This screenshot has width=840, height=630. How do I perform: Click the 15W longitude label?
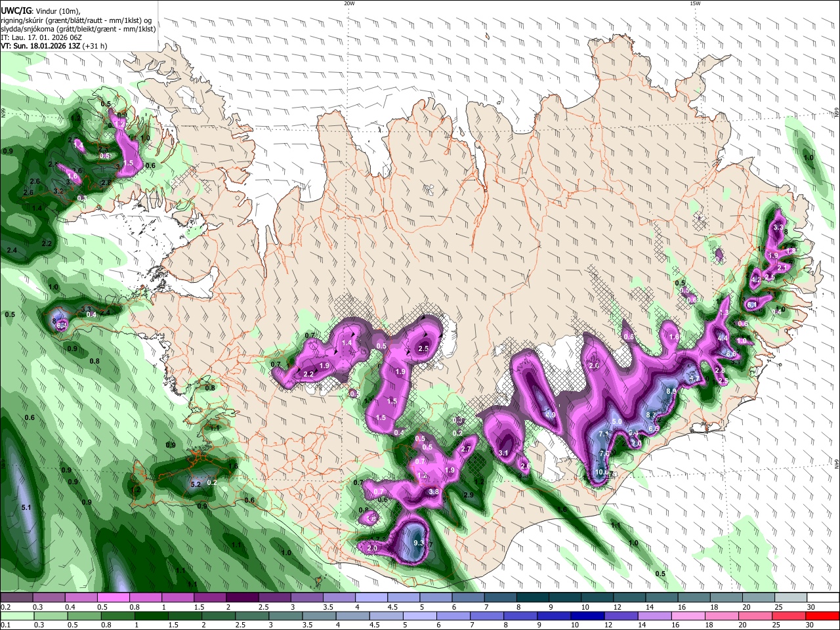click(694, 3)
